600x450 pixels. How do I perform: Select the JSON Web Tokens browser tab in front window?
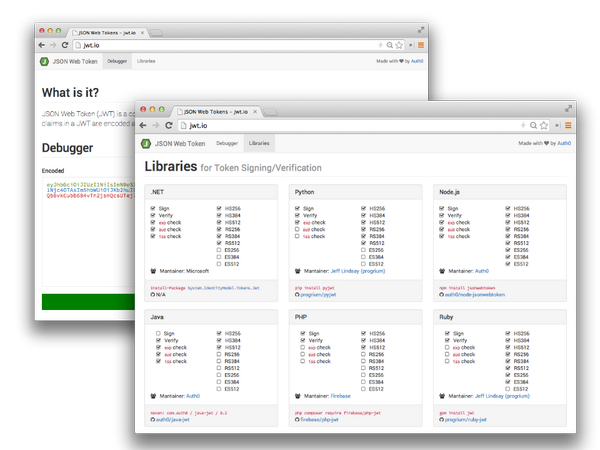[x=216, y=112]
